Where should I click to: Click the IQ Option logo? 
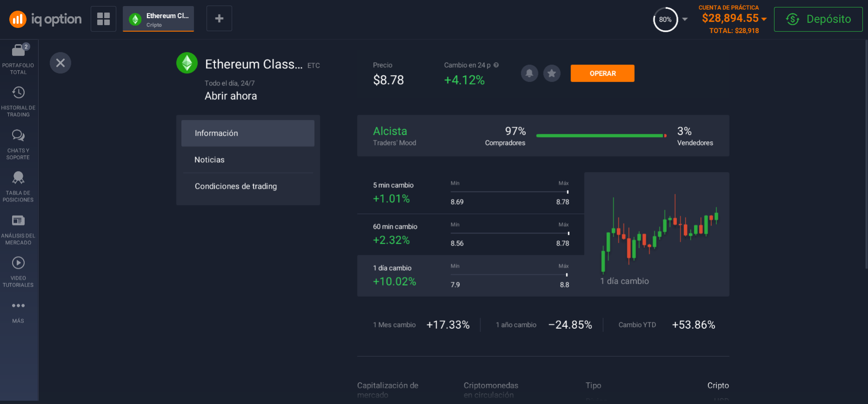pos(46,19)
